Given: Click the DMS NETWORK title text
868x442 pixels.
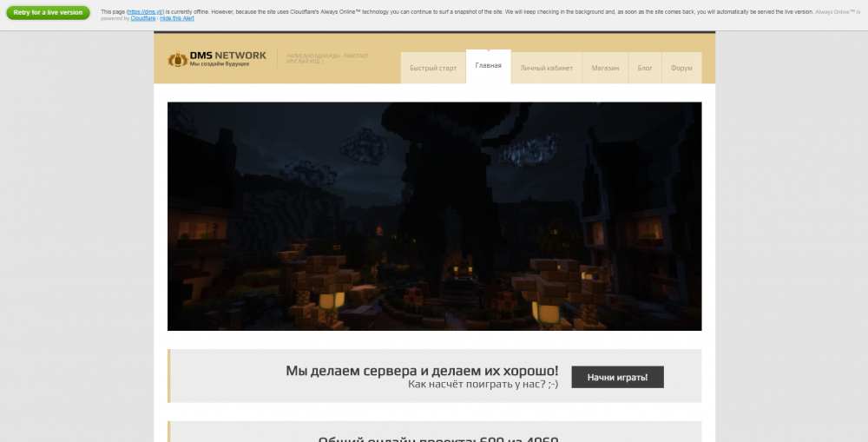Looking at the screenshot, I should (228, 56).
